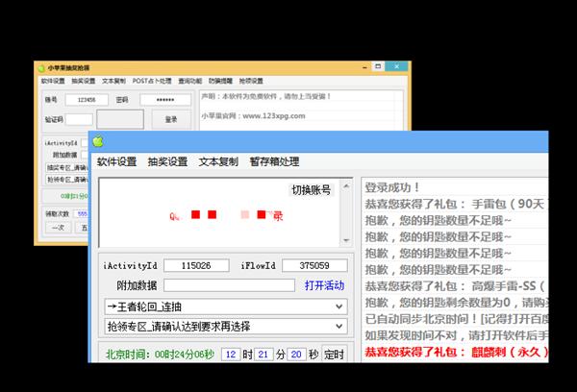The image size is (577, 392).
Task: Open 文本复制 menu in the back window
Action: (x=113, y=81)
